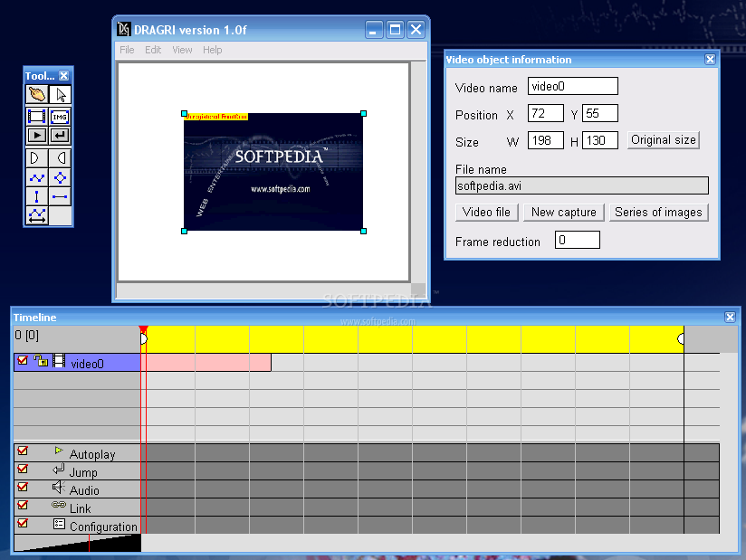
Task: Toggle the Configuration row checkbox
Action: (x=23, y=523)
